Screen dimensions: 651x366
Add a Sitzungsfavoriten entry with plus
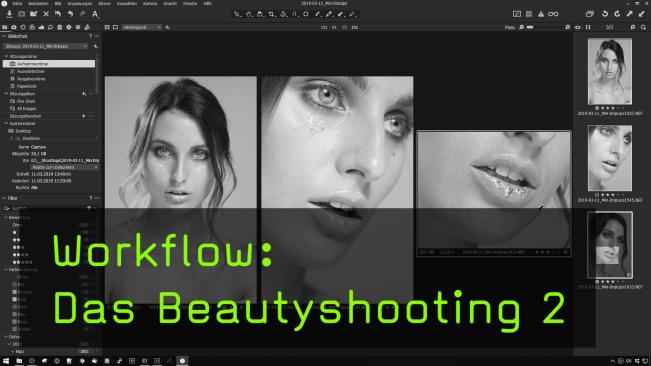pyautogui.click(x=84, y=116)
